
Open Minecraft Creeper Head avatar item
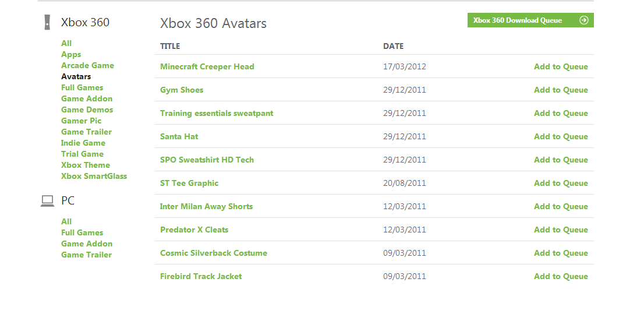207,66
